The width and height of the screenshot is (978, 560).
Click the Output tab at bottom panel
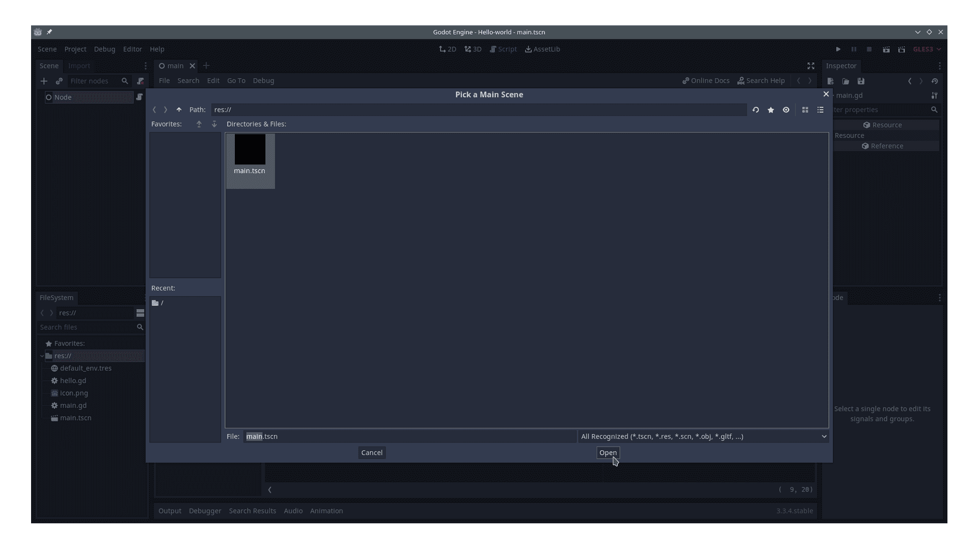(x=170, y=510)
